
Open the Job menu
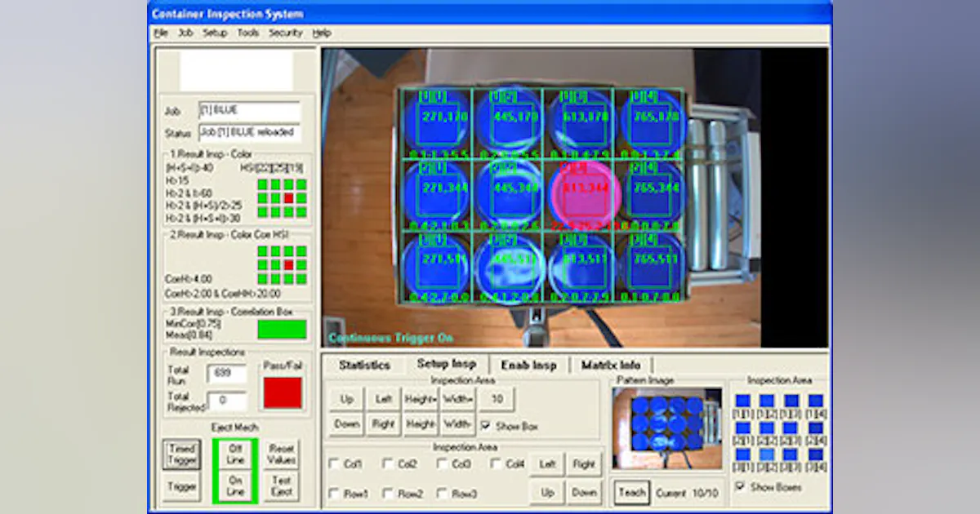pyautogui.click(x=185, y=33)
